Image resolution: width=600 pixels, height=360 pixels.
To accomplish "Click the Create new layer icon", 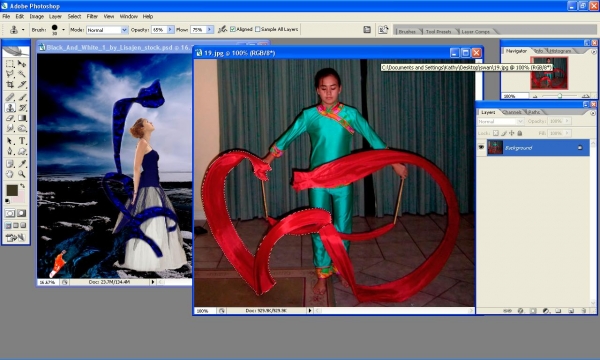I will tap(571, 311).
